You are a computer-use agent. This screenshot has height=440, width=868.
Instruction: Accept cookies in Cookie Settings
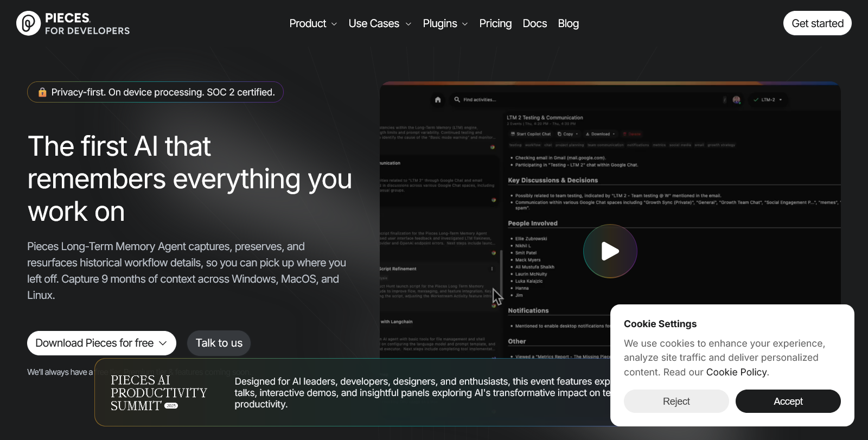coord(788,401)
